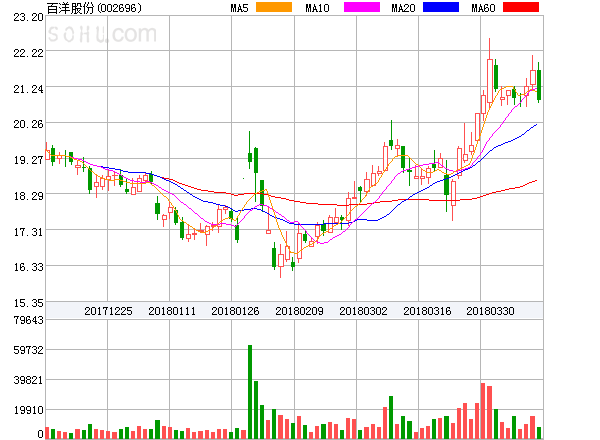The width and height of the screenshot is (600, 440).
Task: Click the blue MA20 legend swatch
Action: pos(441,7)
